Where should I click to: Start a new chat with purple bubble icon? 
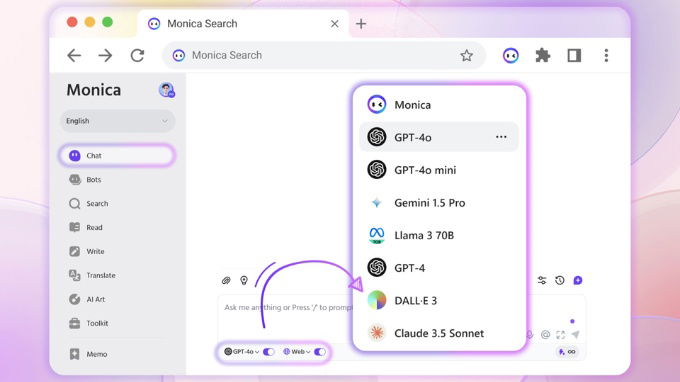click(x=578, y=281)
